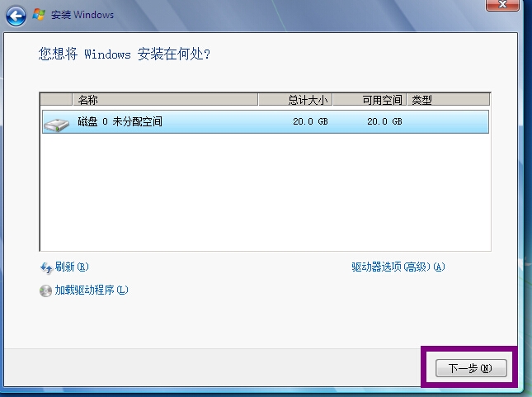Click the disk drive icon for 磁盘 0
This screenshot has height=397, width=532.
(x=56, y=125)
